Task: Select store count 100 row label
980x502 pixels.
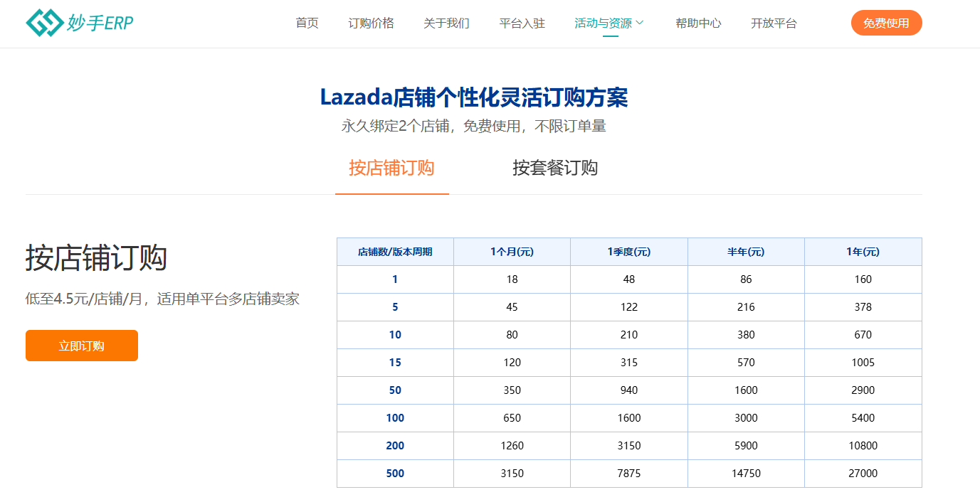Action: tap(395, 418)
